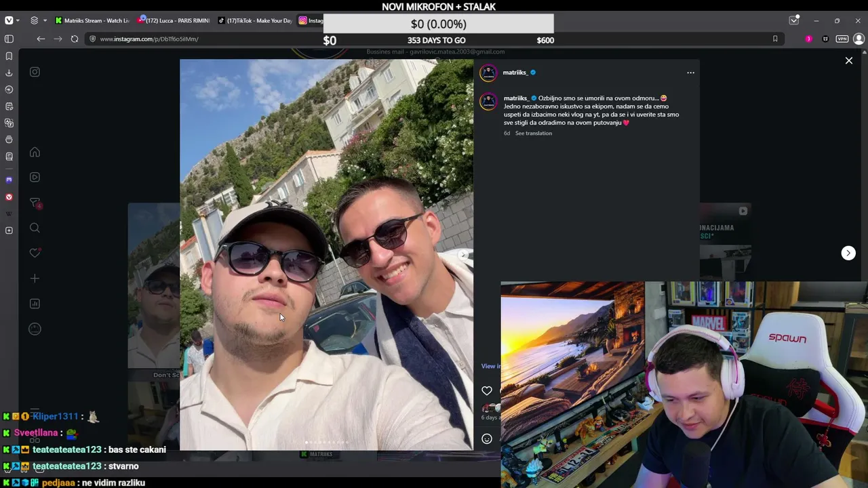The height and width of the screenshot is (488, 868).
Task: Open the Mastodon web panel
Action: [9, 180]
